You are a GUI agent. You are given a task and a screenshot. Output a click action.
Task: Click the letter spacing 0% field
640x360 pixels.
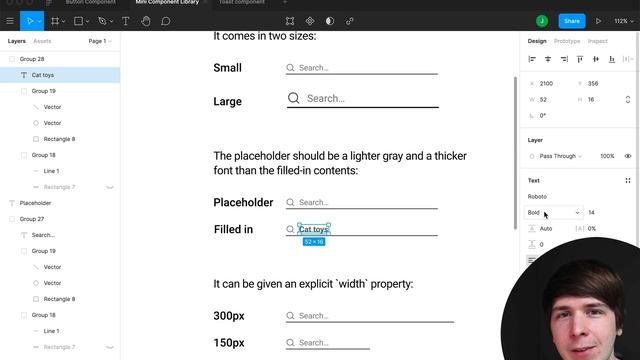(592, 229)
